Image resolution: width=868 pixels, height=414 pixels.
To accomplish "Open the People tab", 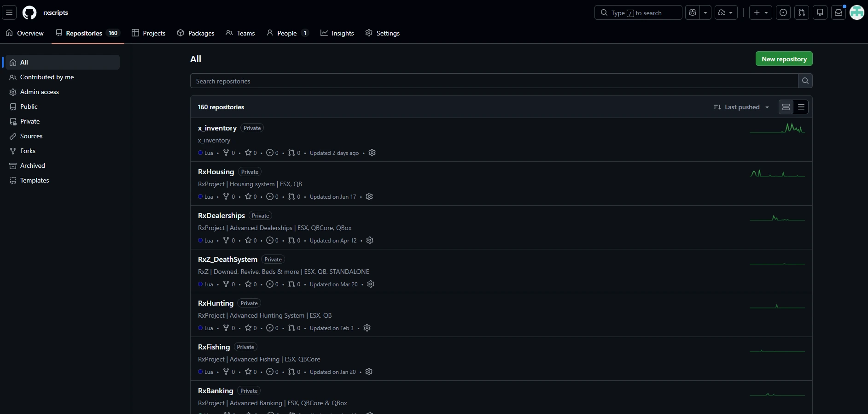I will [x=287, y=33].
